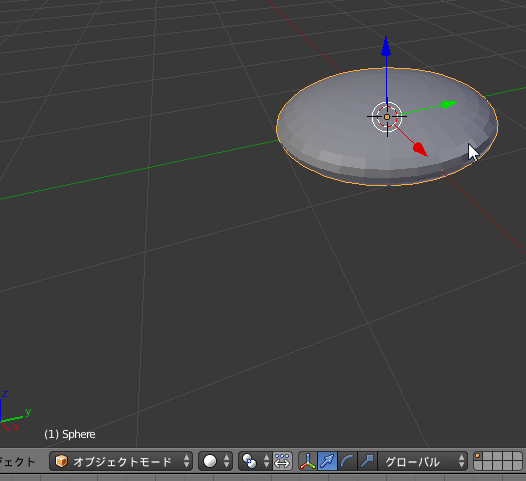The image size is (526, 481).
Task: Select the translate manipulator arrow icon
Action: [x=327, y=461]
